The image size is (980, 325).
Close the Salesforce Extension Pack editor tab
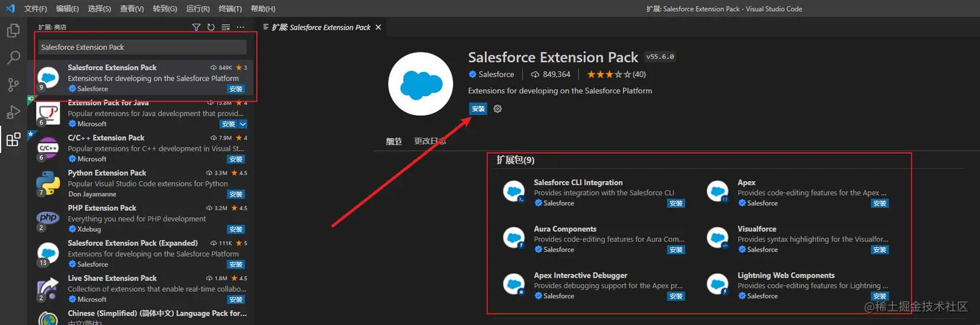tap(379, 27)
